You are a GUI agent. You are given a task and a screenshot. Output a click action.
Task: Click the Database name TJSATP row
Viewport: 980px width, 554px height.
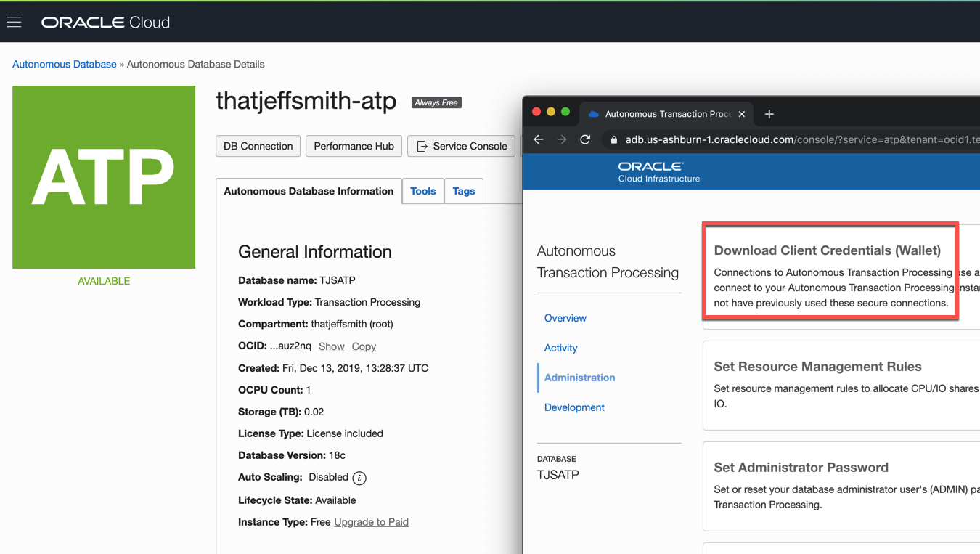[297, 280]
